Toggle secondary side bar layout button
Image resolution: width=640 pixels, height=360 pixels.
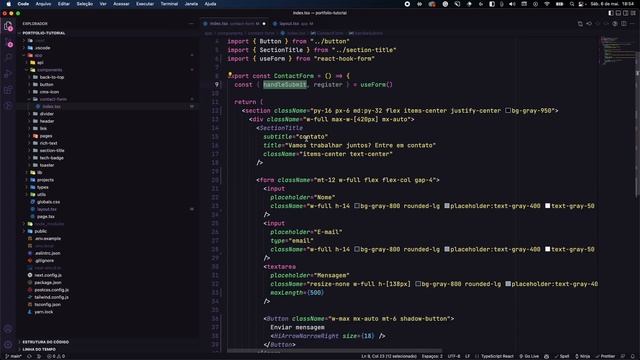tap(626, 13)
